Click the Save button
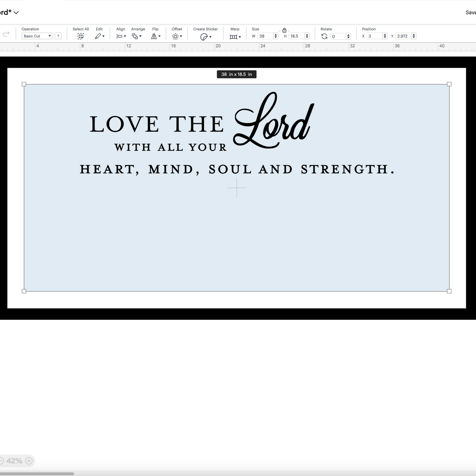The image size is (476, 476). [470, 13]
